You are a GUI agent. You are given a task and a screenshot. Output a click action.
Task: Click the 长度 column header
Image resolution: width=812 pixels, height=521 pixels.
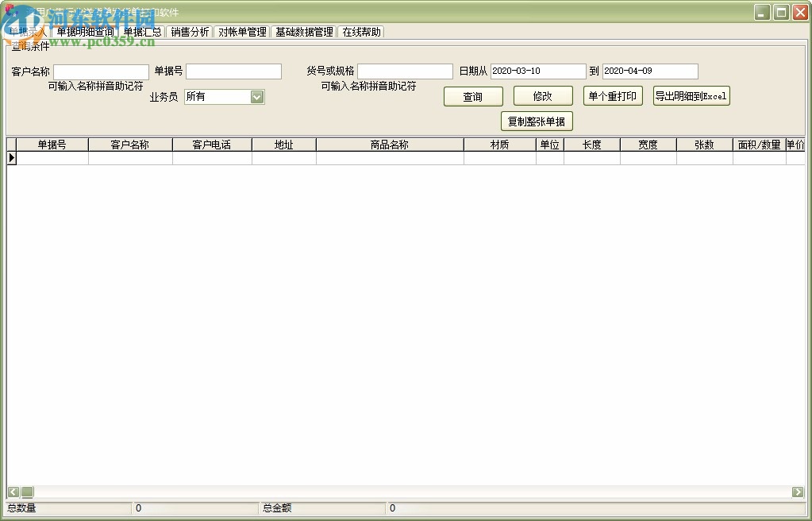(x=592, y=145)
